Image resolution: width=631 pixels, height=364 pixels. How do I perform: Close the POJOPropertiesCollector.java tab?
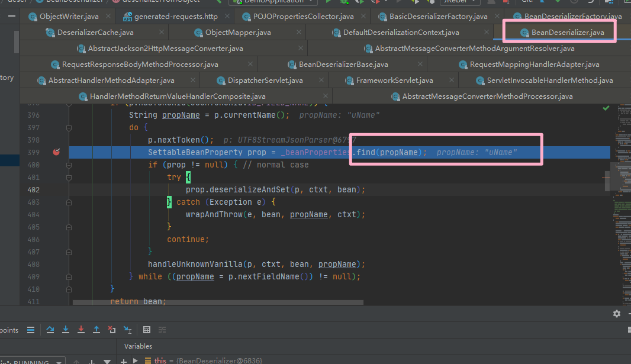[363, 17]
